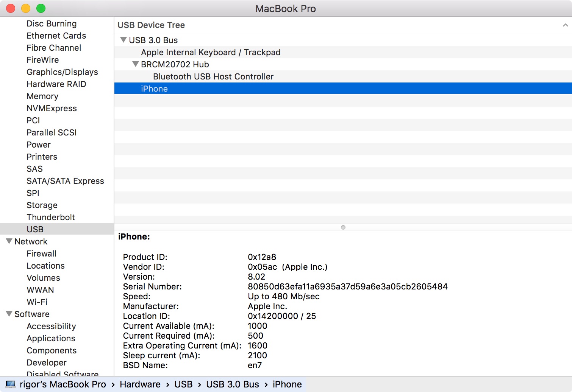Open Printers in the sidebar
572x392 pixels.
[x=42, y=157]
